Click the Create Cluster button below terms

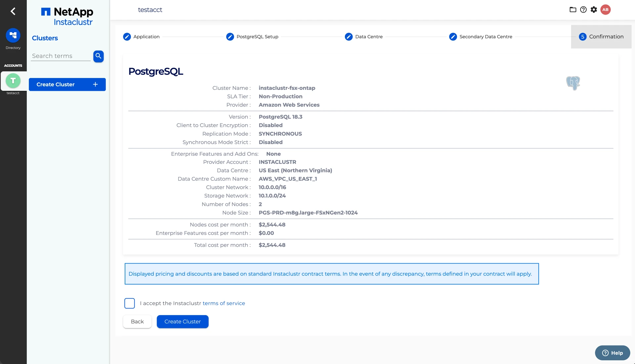point(183,322)
